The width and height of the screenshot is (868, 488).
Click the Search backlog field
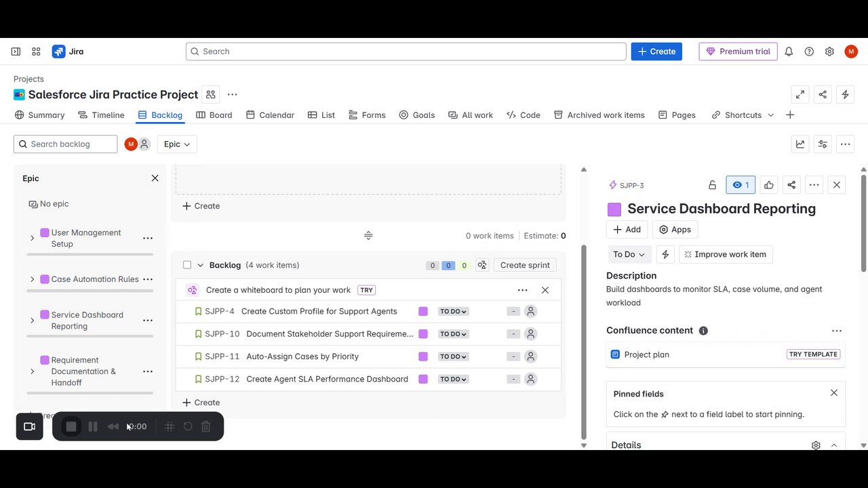[x=65, y=144]
